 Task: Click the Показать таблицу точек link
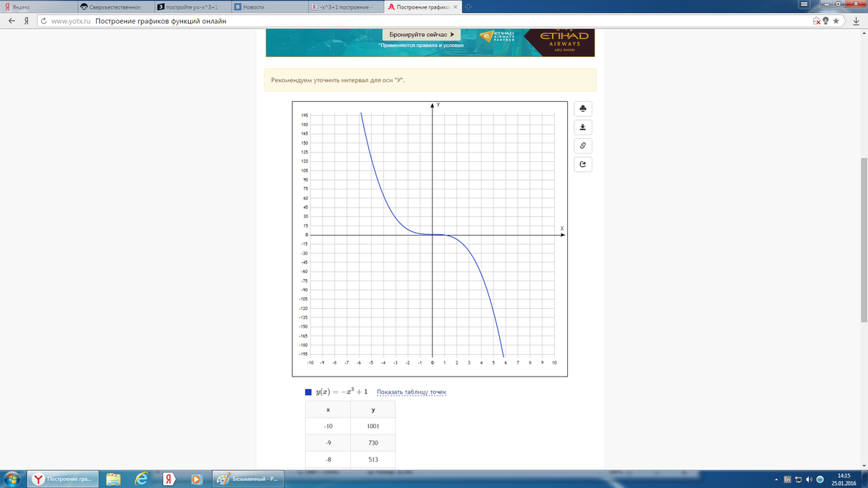412,393
